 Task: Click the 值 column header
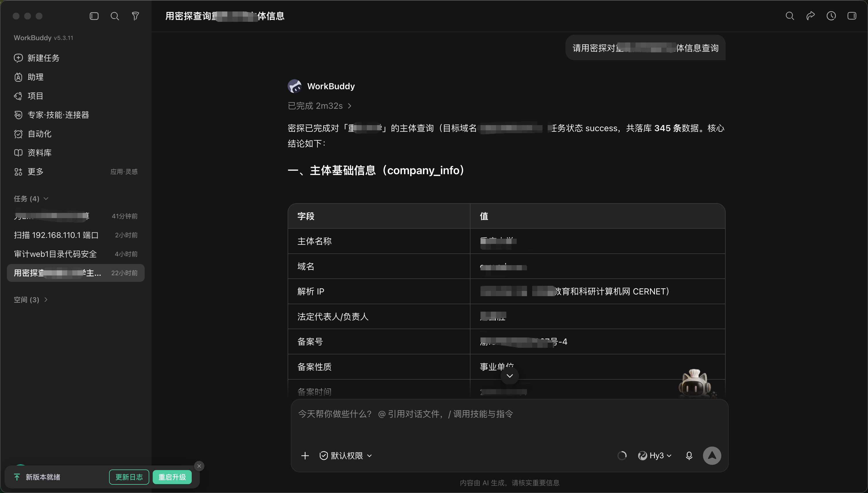coord(597,216)
